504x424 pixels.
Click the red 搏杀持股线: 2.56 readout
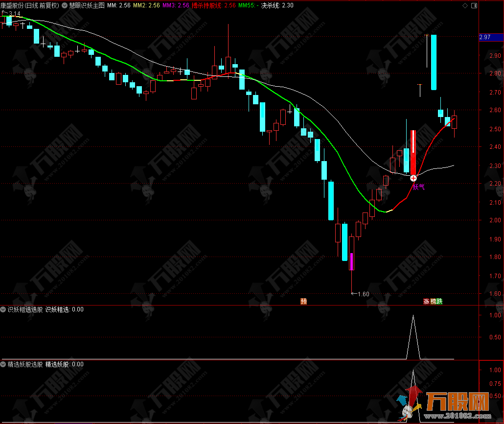(x=214, y=5)
